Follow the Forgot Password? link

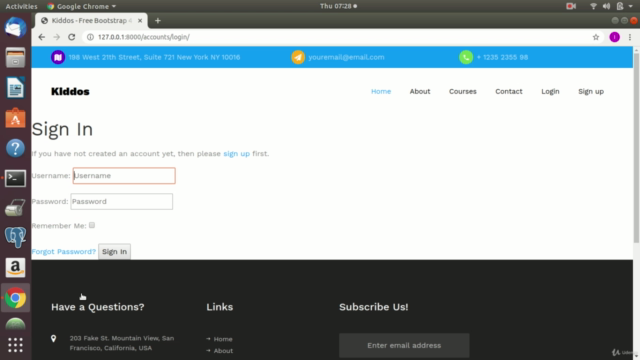(64, 251)
